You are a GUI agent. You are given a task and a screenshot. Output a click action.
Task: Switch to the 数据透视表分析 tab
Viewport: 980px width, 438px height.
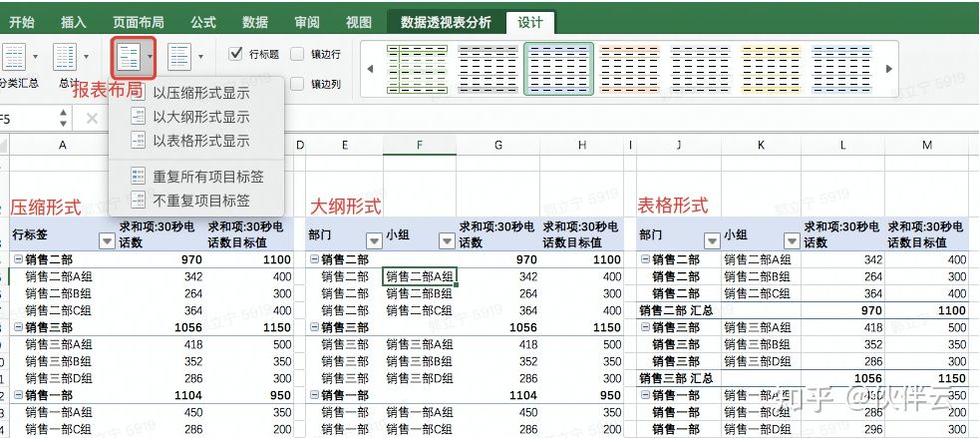click(445, 22)
